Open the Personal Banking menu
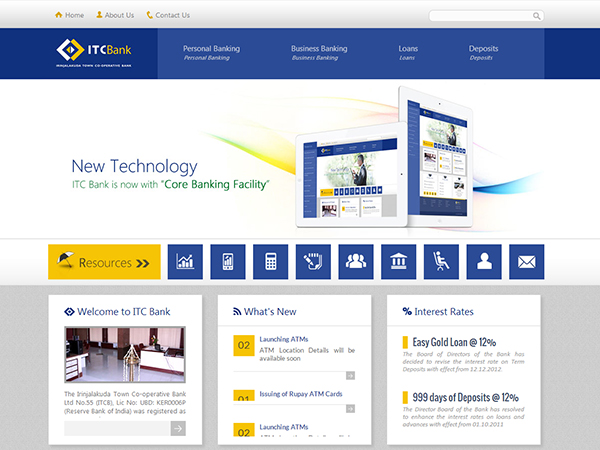Screen dimensions: 600x450 click(211, 48)
